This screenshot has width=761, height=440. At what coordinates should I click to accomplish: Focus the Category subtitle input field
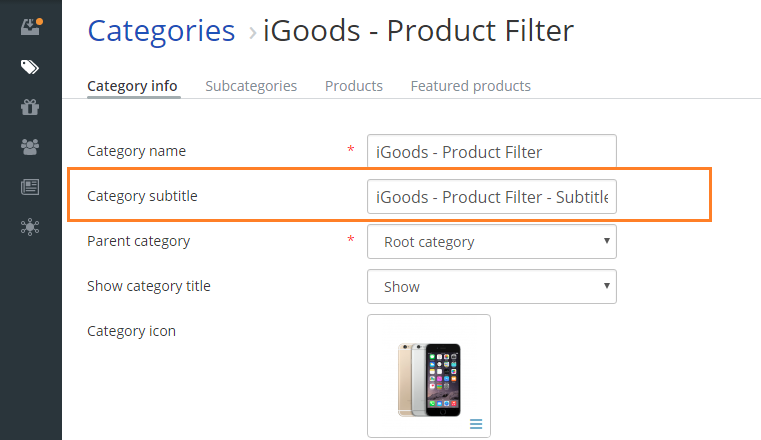click(492, 196)
